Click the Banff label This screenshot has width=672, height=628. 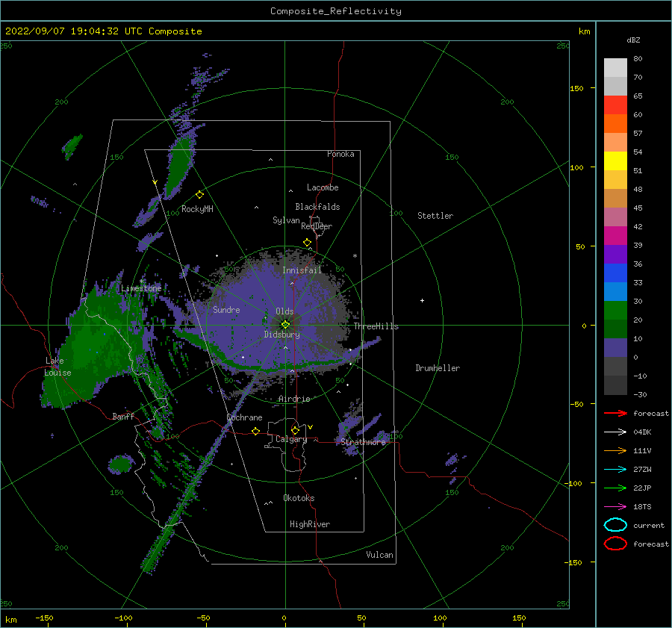pos(123,417)
